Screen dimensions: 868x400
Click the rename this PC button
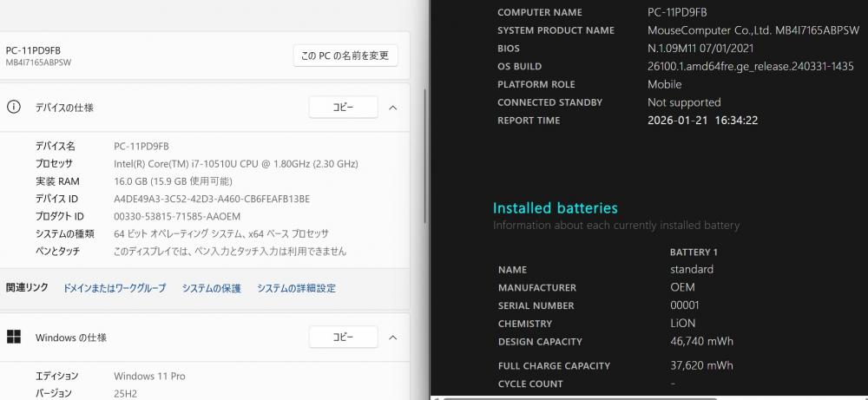pyautogui.click(x=345, y=56)
